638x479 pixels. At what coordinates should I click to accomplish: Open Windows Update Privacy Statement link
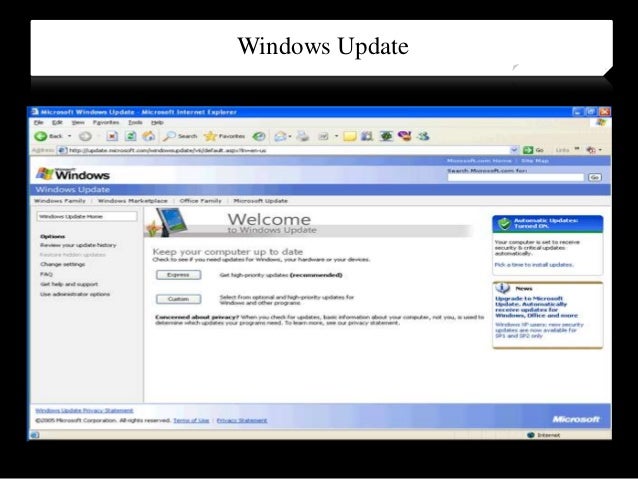coord(84,411)
